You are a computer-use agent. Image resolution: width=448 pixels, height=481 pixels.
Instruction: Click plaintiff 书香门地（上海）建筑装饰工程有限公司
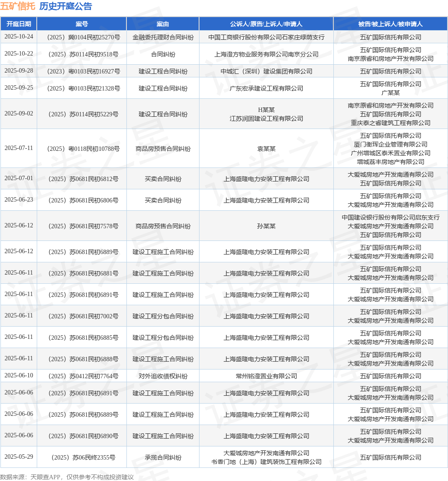tap(266, 462)
